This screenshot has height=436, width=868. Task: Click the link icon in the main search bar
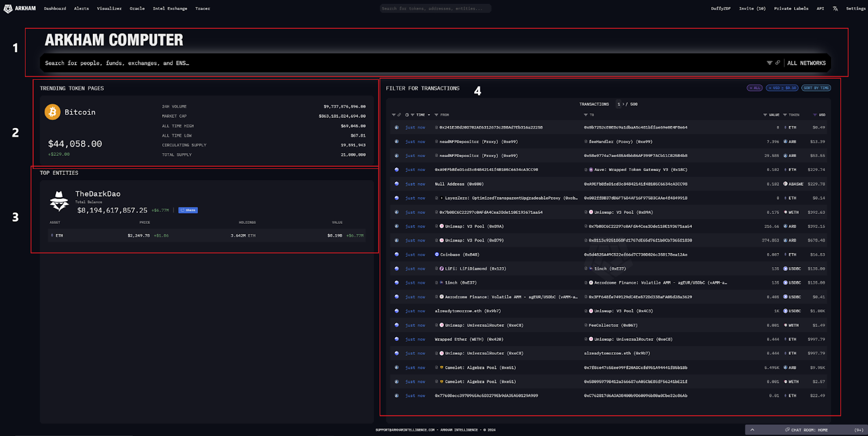(777, 63)
